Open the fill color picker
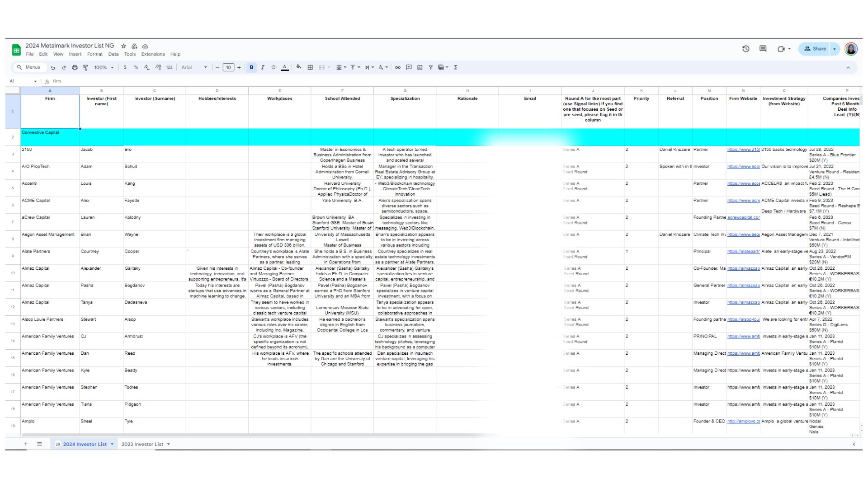The width and height of the screenshot is (868, 488). coord(298,68)
